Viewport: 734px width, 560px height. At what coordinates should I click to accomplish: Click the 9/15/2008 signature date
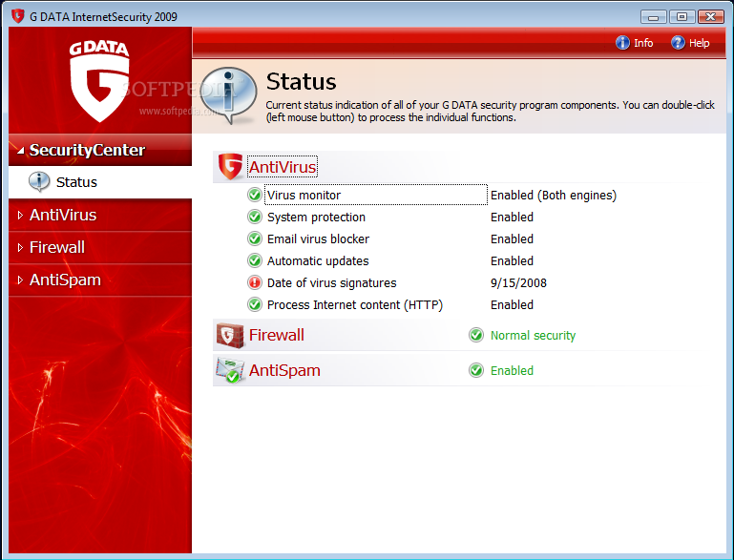click(x=518, y=282)
